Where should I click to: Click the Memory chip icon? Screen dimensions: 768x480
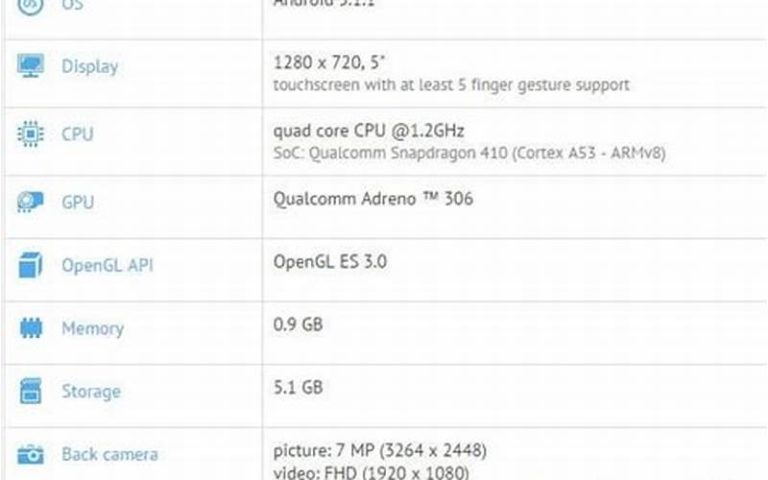coord(31,329)
